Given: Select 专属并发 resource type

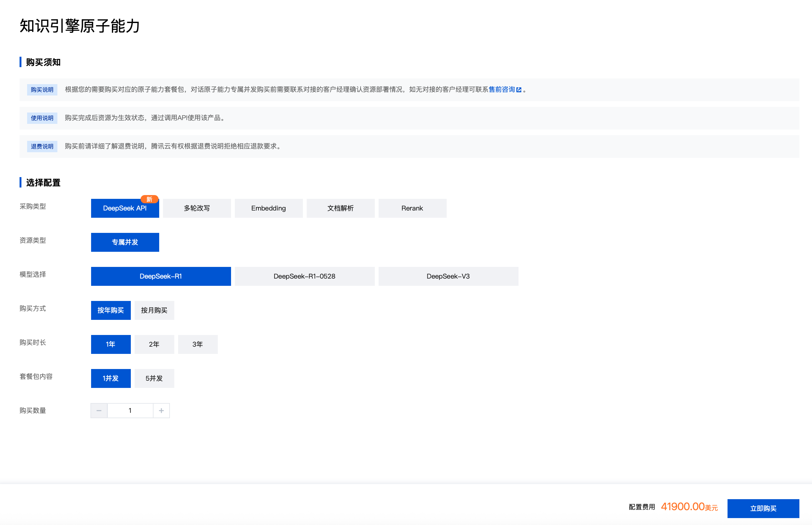Looking at the screenshot, I should pos(125,242).
